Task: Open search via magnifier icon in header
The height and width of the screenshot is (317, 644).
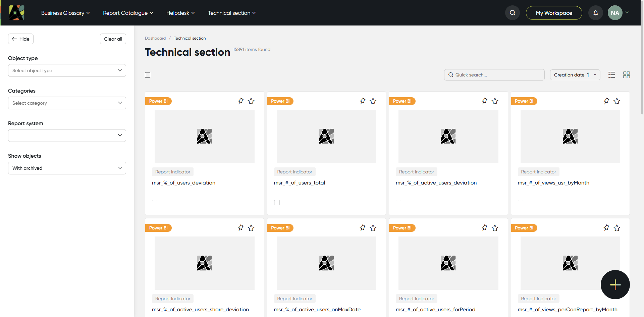Action: pyautogui.click(x=512, y=13)
